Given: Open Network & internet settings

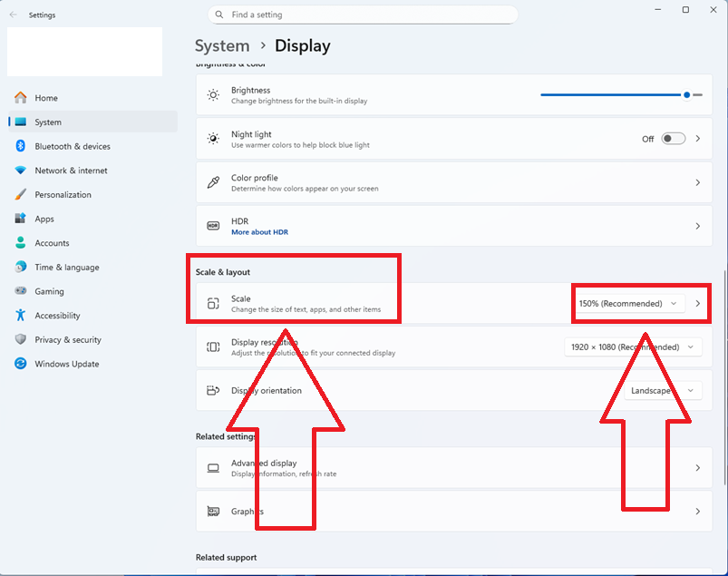Looking at the screenshot, I should (92, 170).
